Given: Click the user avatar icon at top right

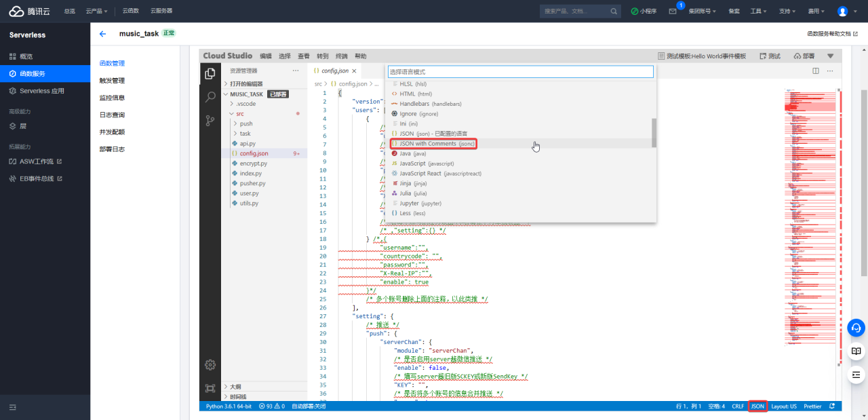Looking at the screenshot, I should click(x=842, y=12).
